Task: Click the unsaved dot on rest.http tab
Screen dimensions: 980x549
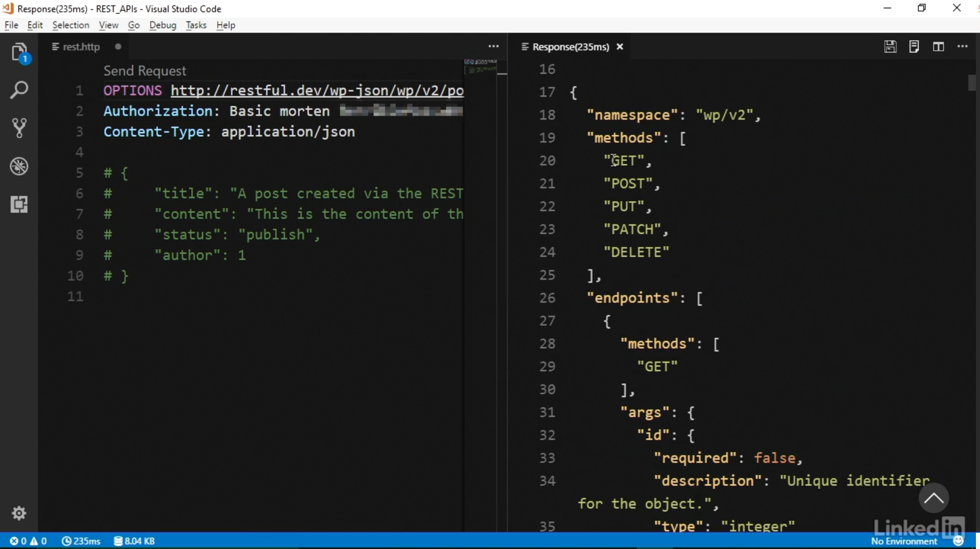Action: [118, 47]
